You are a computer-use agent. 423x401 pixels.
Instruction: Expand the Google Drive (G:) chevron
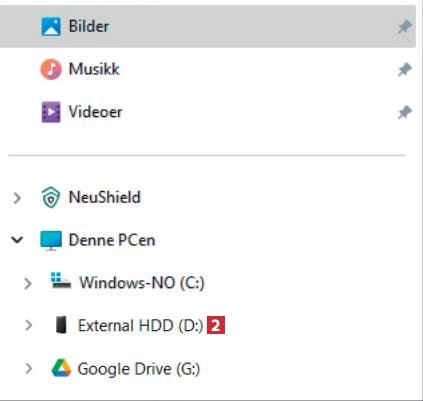point(29,368)
